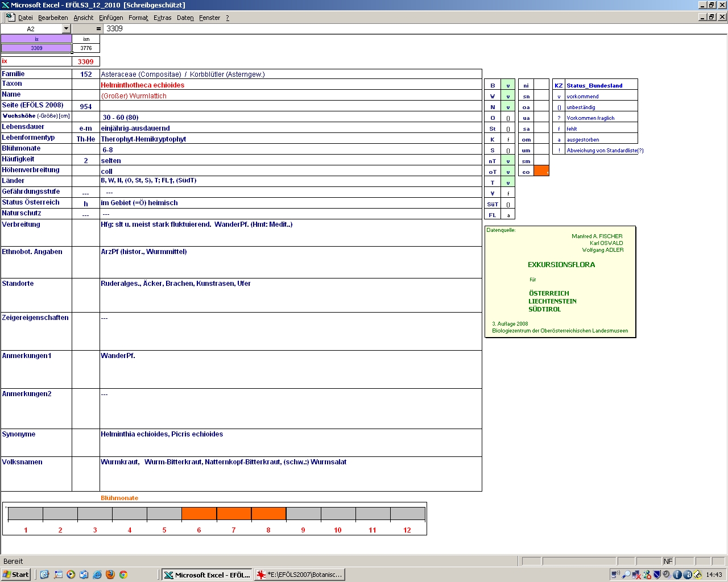Open the Datei menu
The width and height of the screenshot is (728, 582).
point(26,18)
